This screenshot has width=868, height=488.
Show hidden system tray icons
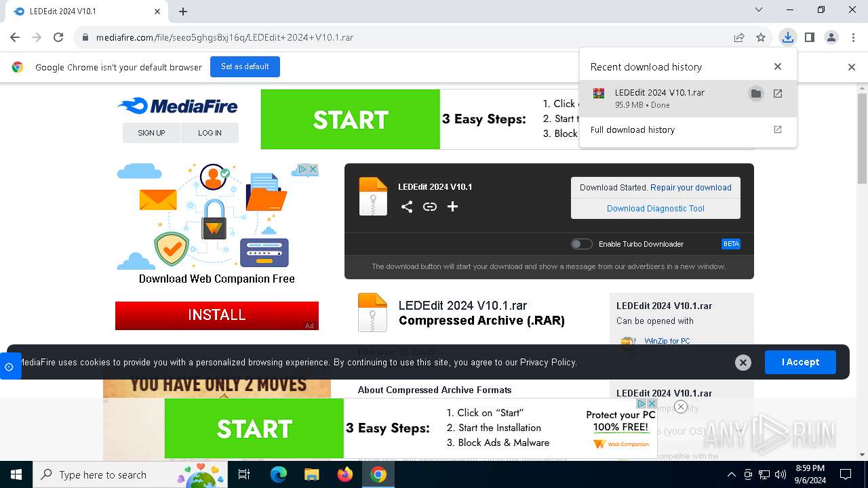coord(731,474)
